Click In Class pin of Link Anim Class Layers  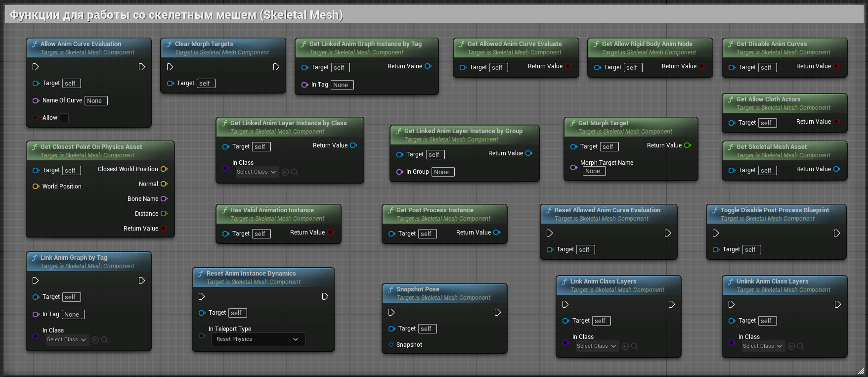point(565,342)
